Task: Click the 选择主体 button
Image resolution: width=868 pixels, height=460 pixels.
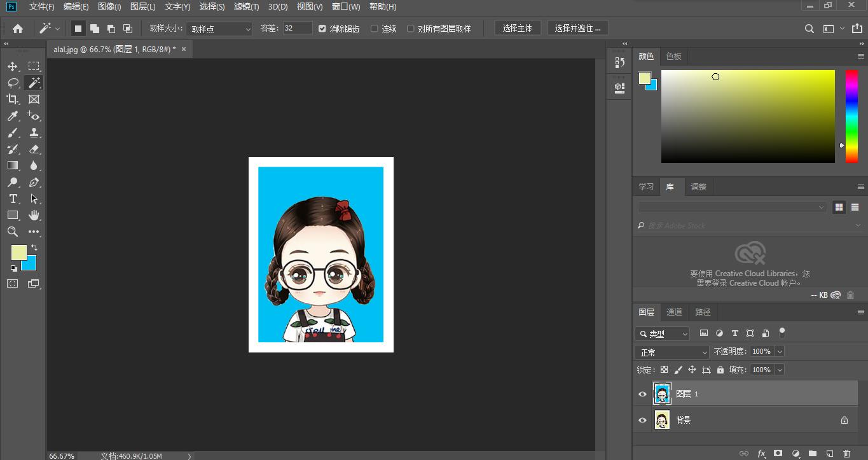Action: tap(517, 28)
